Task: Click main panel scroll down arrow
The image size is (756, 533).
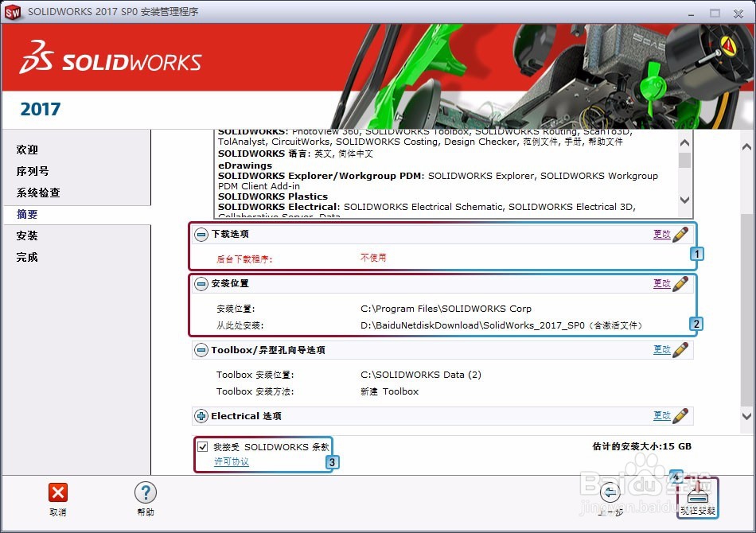Action: point(746,416)
